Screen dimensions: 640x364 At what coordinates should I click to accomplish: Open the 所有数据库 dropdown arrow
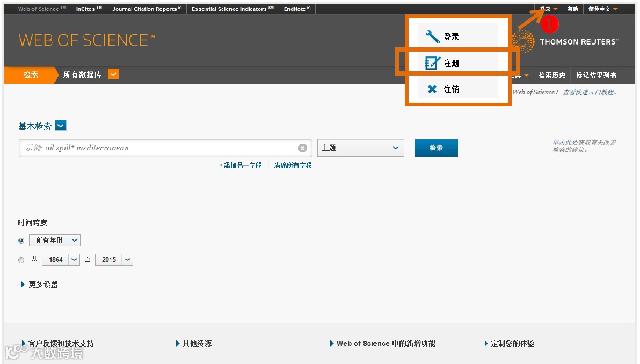tap(113, 74)
